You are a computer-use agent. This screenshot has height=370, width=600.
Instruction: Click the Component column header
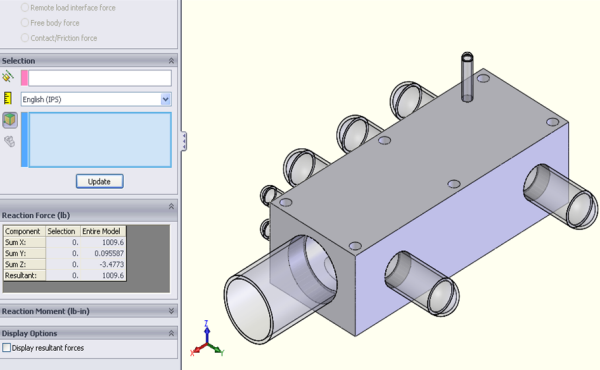24,231
